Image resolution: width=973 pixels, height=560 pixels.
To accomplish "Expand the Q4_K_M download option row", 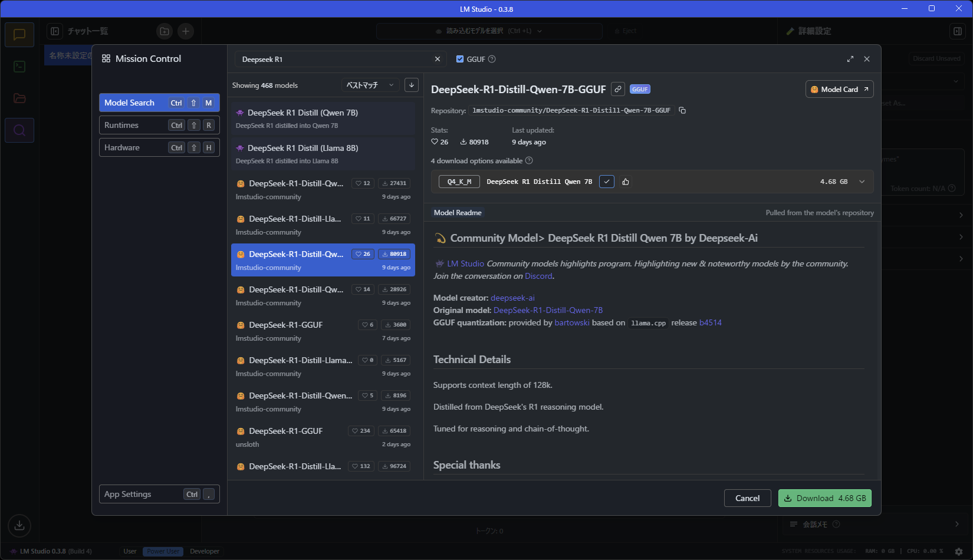I will (862, 182).
